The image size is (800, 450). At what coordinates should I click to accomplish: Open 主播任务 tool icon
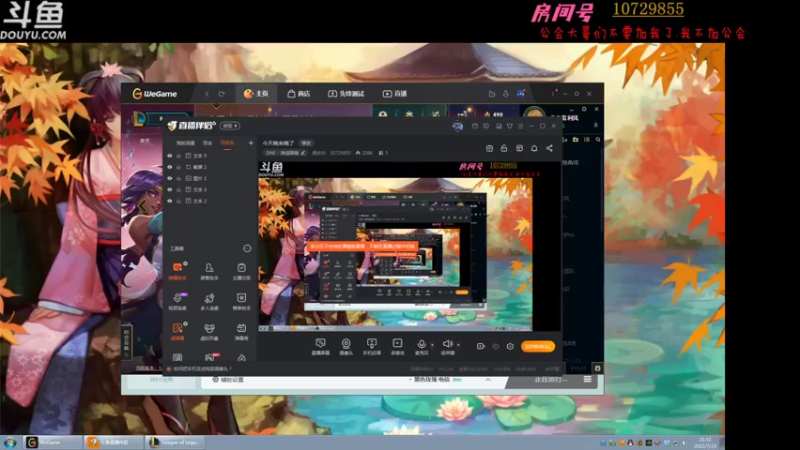point(241,270)
